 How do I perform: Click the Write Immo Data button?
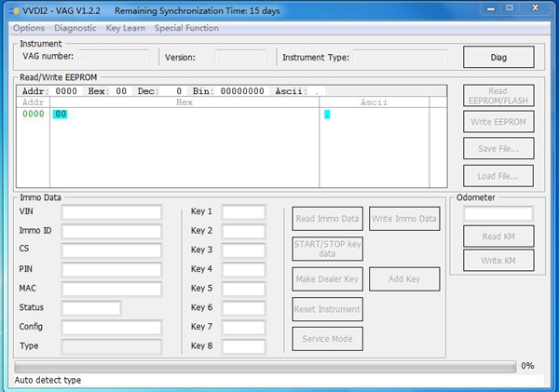[x=404, y=219]
